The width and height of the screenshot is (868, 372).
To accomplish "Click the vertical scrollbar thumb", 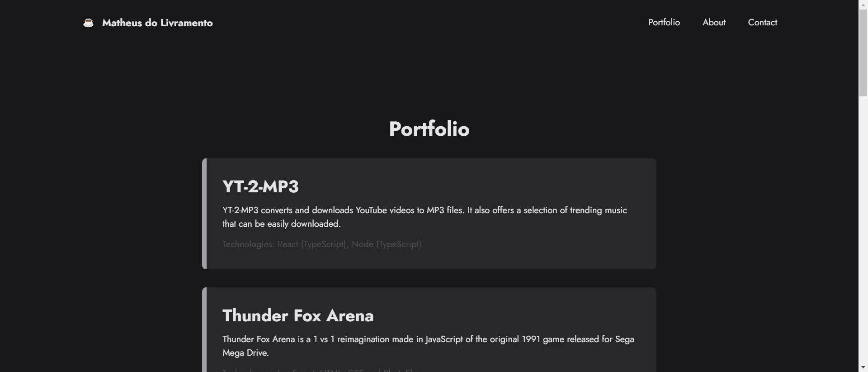I will pyautogui.click(x=863, y=52).
